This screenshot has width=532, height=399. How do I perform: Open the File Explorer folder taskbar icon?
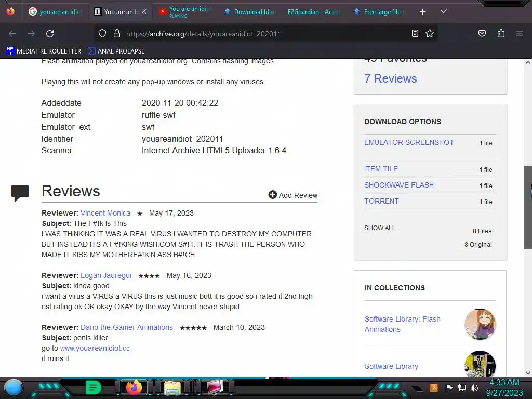[172, 388]
